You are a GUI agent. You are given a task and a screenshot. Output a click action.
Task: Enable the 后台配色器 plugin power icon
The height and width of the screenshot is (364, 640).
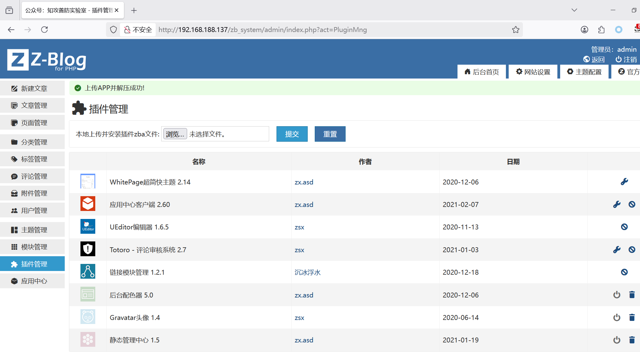(617, 295)
